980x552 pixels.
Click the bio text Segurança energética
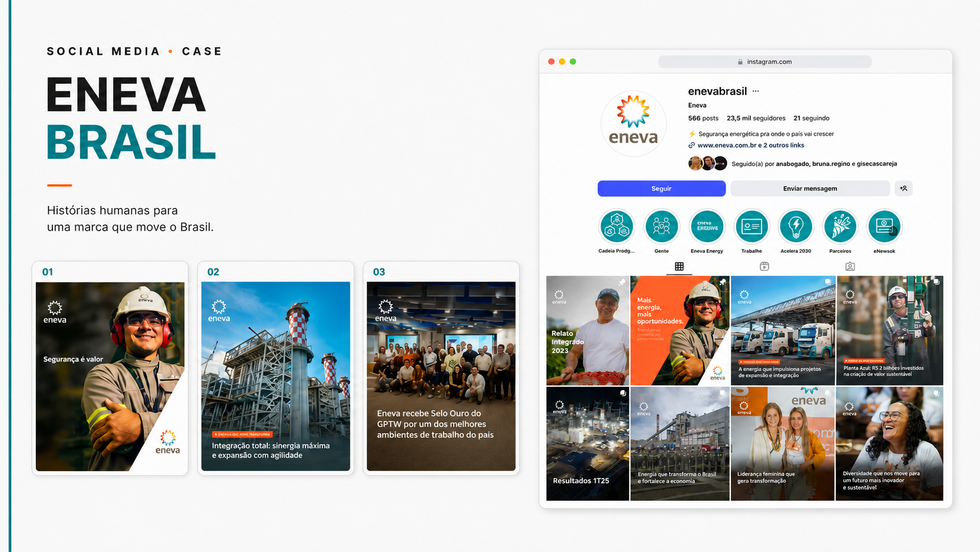tap(766, 134)
